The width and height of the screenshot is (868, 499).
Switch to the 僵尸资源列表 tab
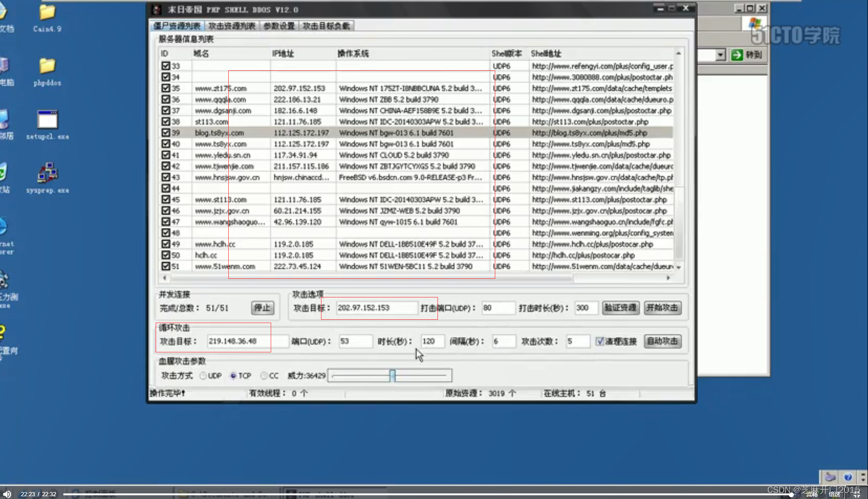click(x=177, y=26)
